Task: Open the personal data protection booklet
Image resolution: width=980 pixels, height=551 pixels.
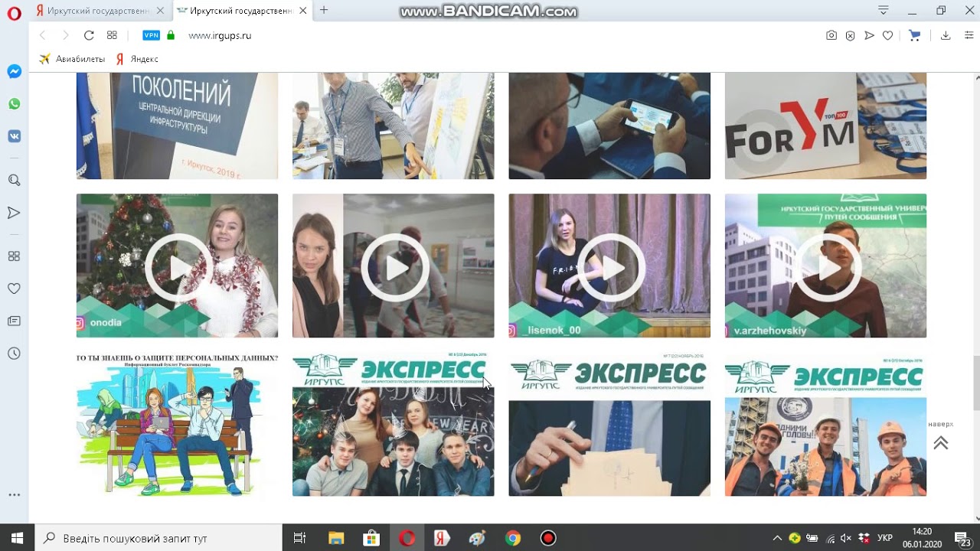Action: click(x=177, y=425)
